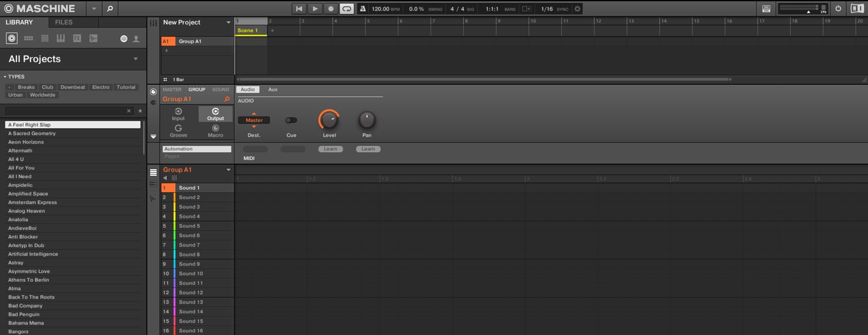Add a new scene with plus

coord(272,30)
